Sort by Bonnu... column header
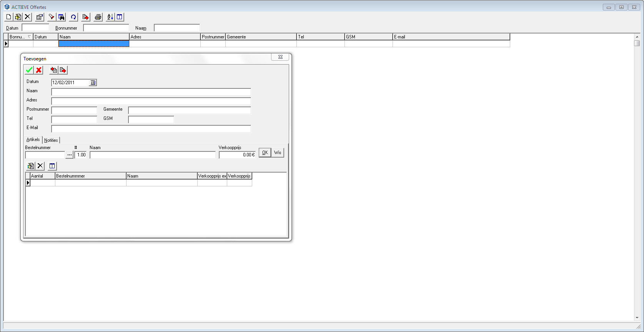The width and height of the screenshot is (644, 332). (21, 37)
